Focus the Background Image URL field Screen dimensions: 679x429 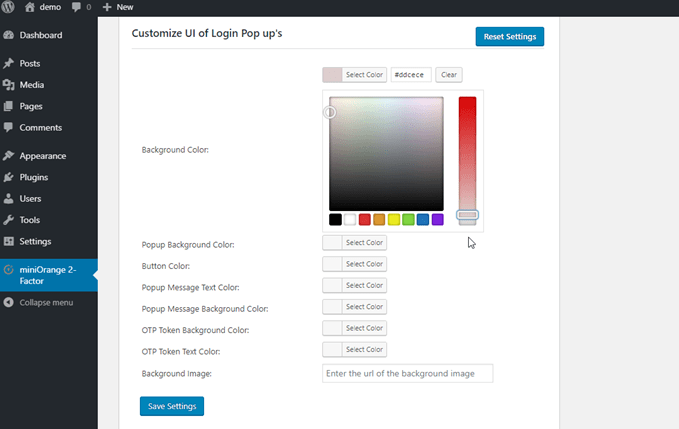(x=407, y=373)
